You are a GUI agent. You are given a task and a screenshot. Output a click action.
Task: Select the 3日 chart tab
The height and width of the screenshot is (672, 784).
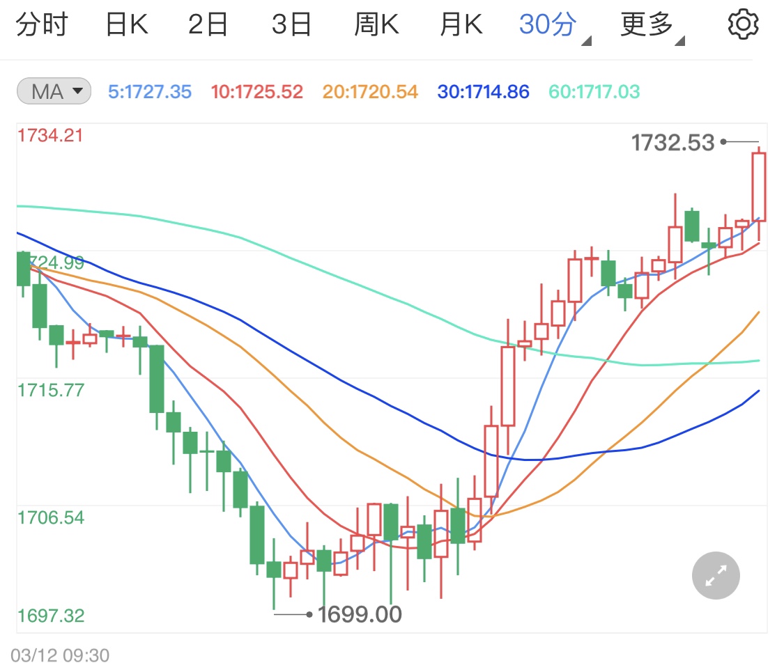pos(291,24)
